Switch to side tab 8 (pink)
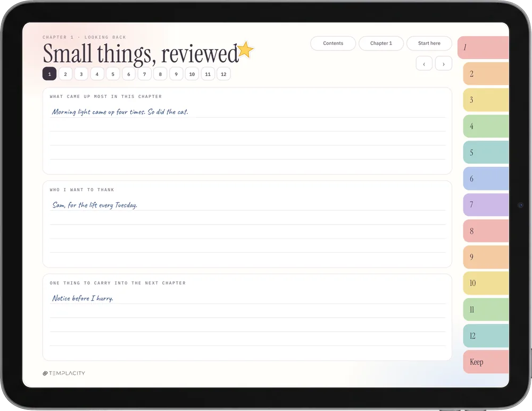Screen dimensions: 532x411 [486, 231]
